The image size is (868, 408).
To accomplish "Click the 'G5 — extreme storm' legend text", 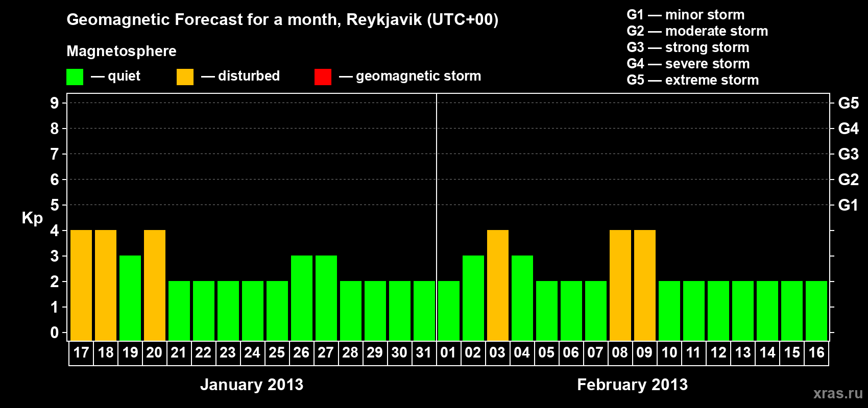I will pyautogui.click(x=693, y=80).
